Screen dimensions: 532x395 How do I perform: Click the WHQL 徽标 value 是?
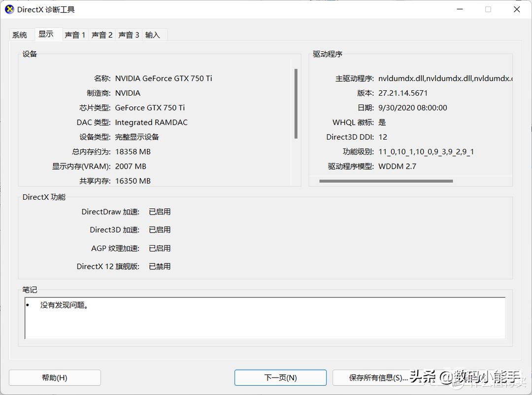coord(382,122)
